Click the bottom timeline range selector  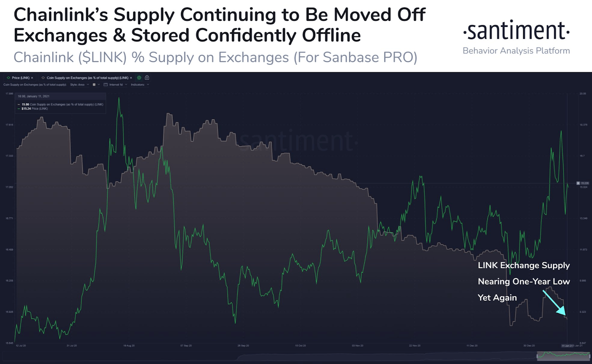[x=563, y=355]
